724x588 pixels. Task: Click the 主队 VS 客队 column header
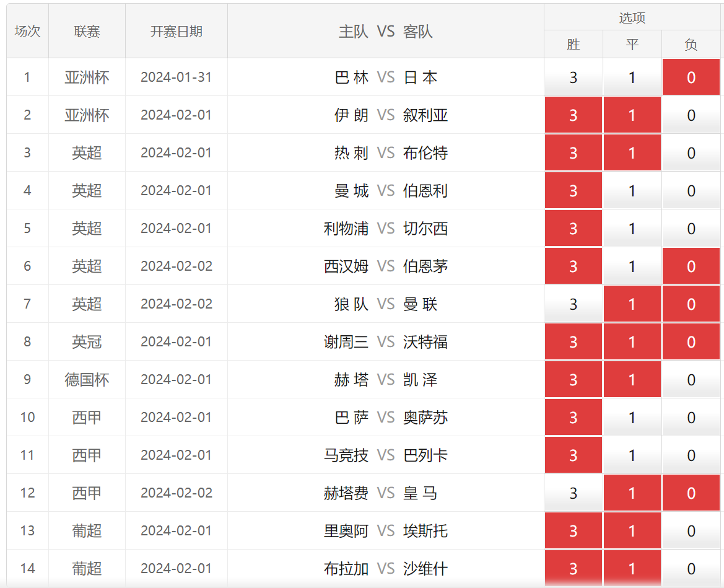tap(386, 31)
